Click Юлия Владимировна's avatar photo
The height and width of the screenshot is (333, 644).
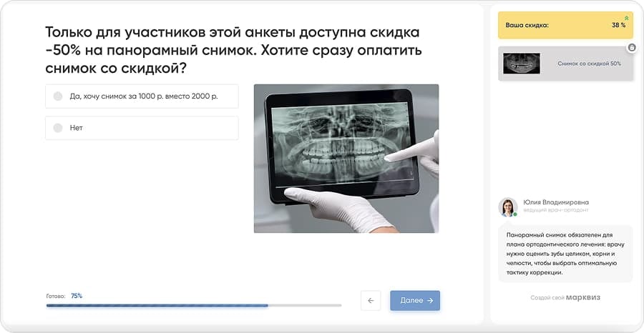point(508,207)
